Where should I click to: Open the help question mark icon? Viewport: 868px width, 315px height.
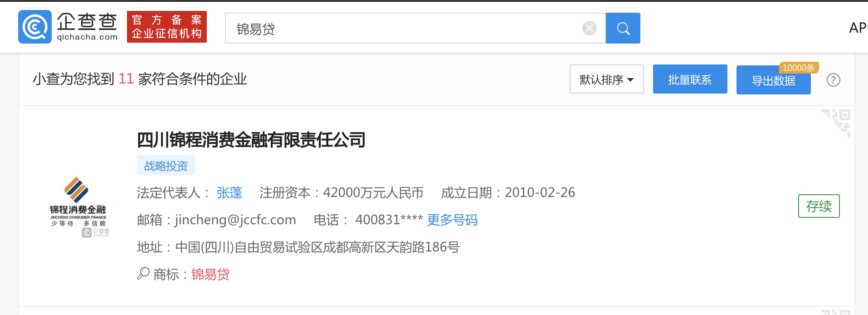click(x=833, y=80)
